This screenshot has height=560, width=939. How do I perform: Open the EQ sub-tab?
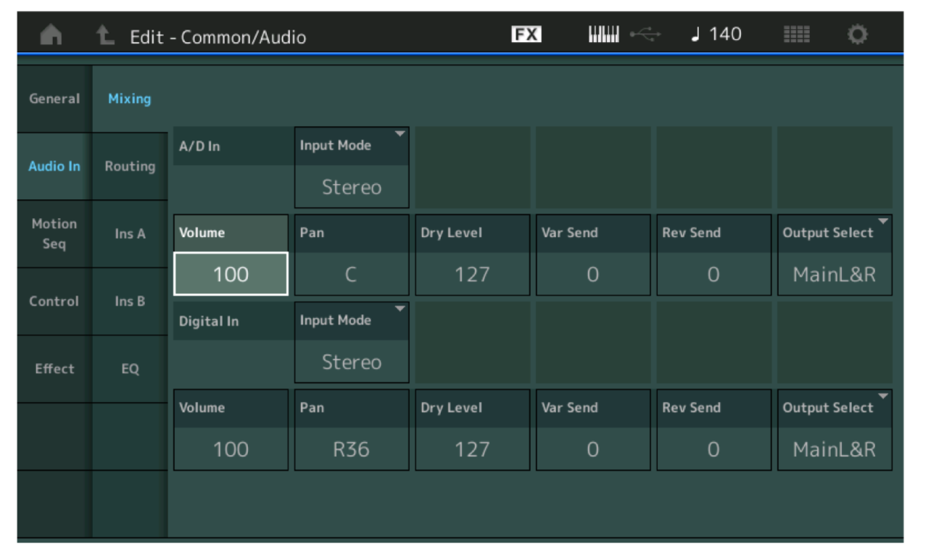click(x=130, y=369)
